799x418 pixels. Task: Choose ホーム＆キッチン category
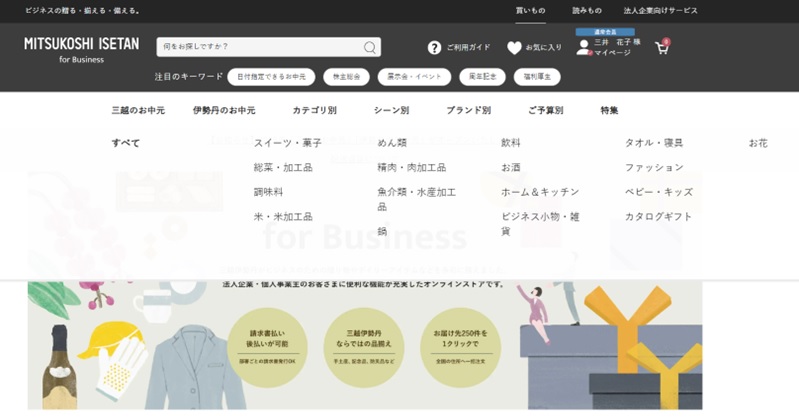coord(540,192)
